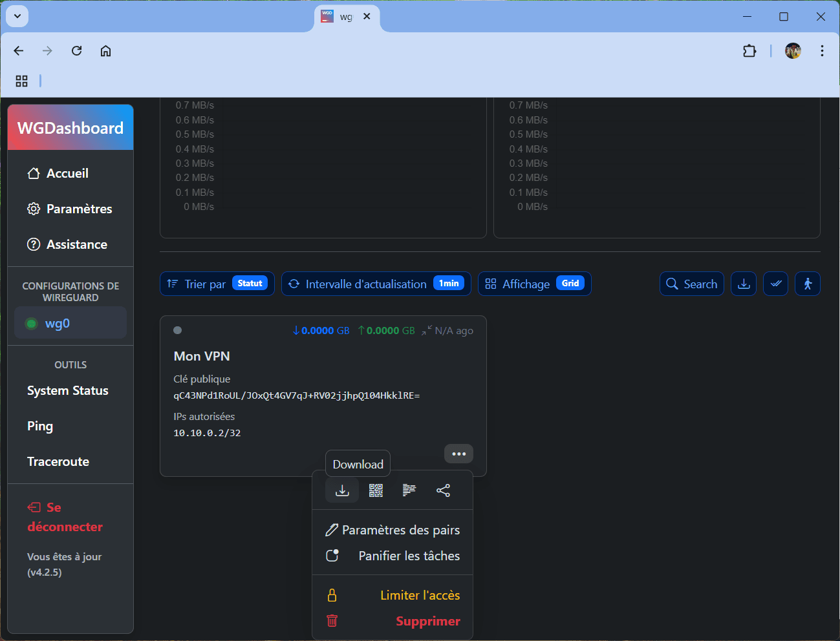Close the wg browser tab
The image size is (840, 641).
click(367, 16)
